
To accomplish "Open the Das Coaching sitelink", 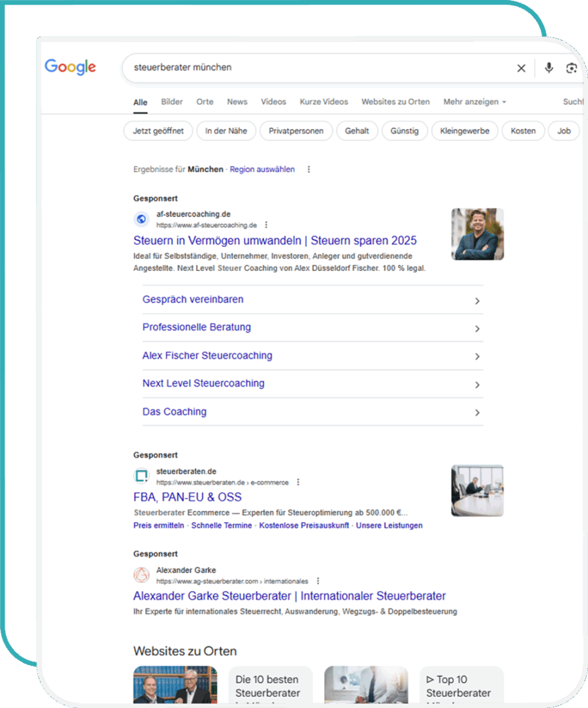I will 175,412.
